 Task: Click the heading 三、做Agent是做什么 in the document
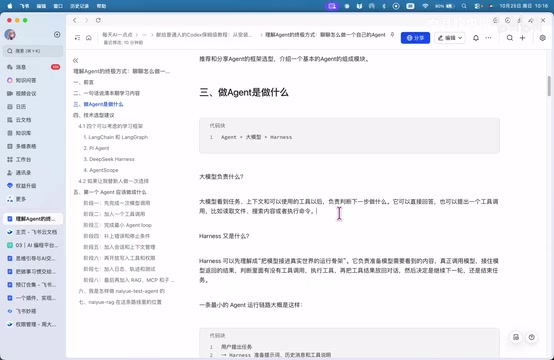click(x=244, y=93)
